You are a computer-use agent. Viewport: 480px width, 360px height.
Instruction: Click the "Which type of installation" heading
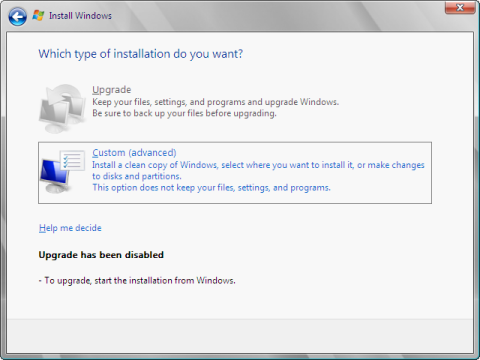(x=141, y=54)
